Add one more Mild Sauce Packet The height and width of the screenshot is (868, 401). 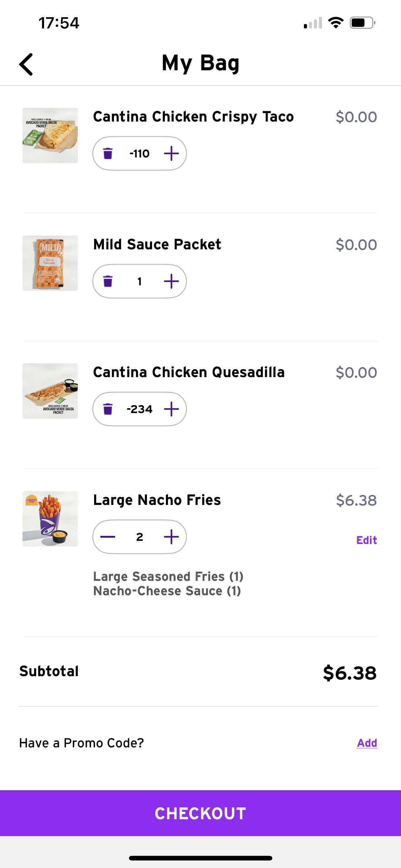171,281
